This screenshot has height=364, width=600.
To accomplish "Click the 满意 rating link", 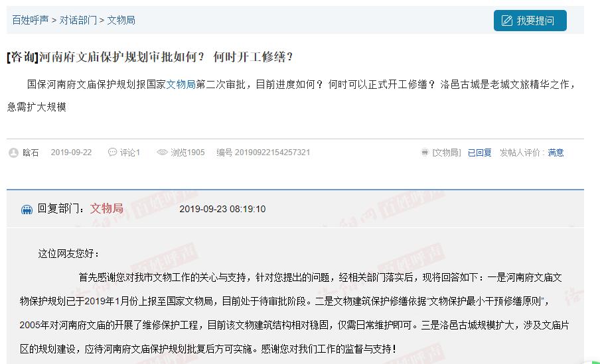I will (556, 152).
